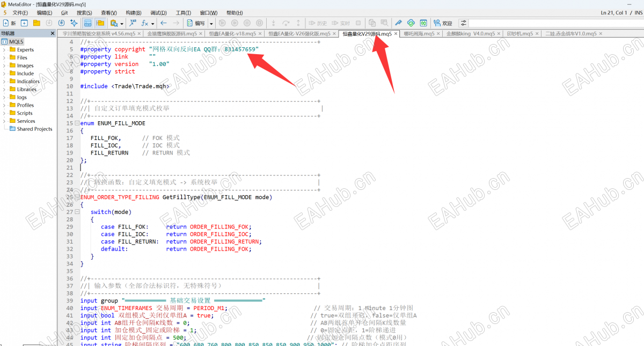The image size is (644, 346).
Task: Collapse the GetFillType function fold marker
Action: (77, 197)
